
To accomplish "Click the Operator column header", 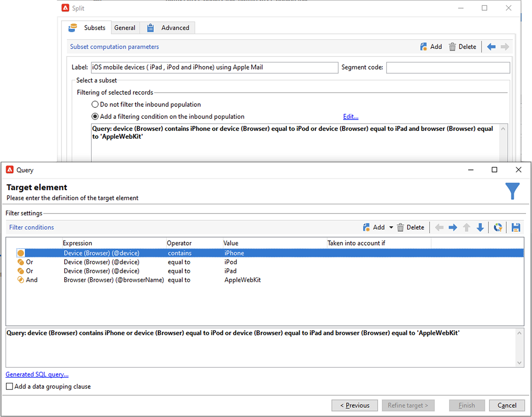I will pos(194,243).
